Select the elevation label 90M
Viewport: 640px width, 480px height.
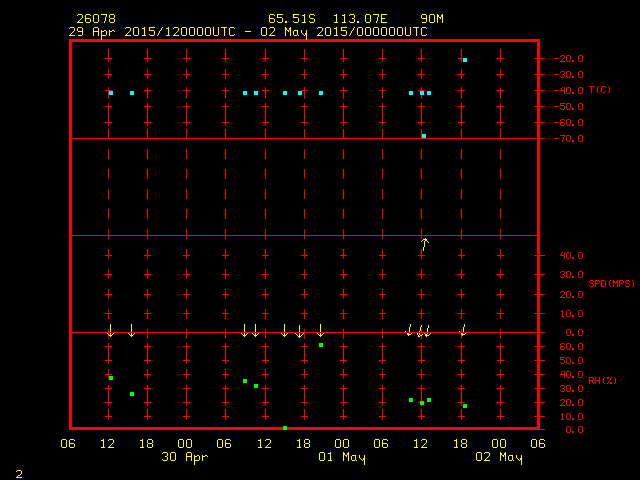[x=433, y=19]
